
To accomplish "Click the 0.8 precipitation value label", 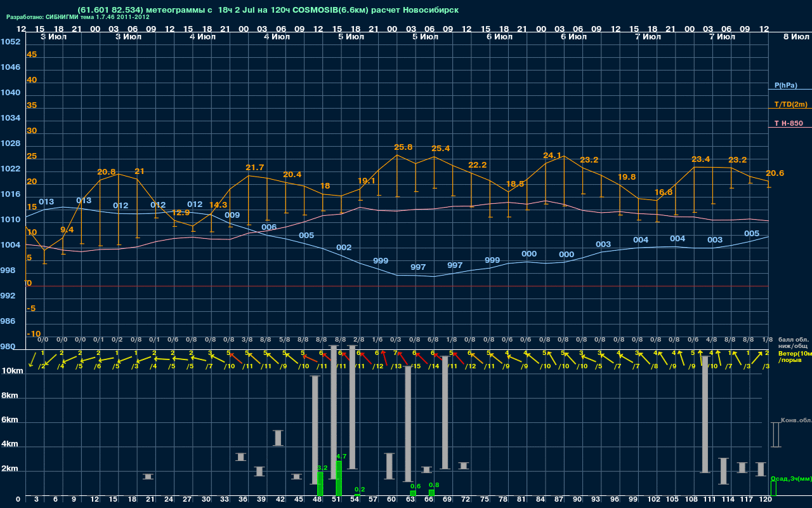I will tap(434, 485).
